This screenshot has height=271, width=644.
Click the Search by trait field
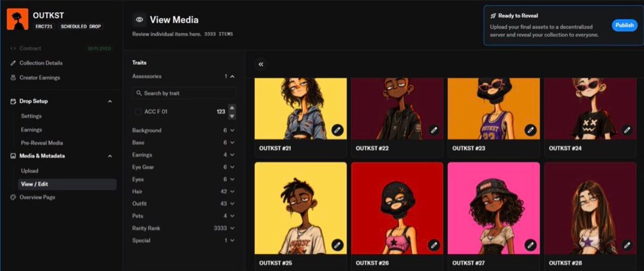tap(184, 93)
